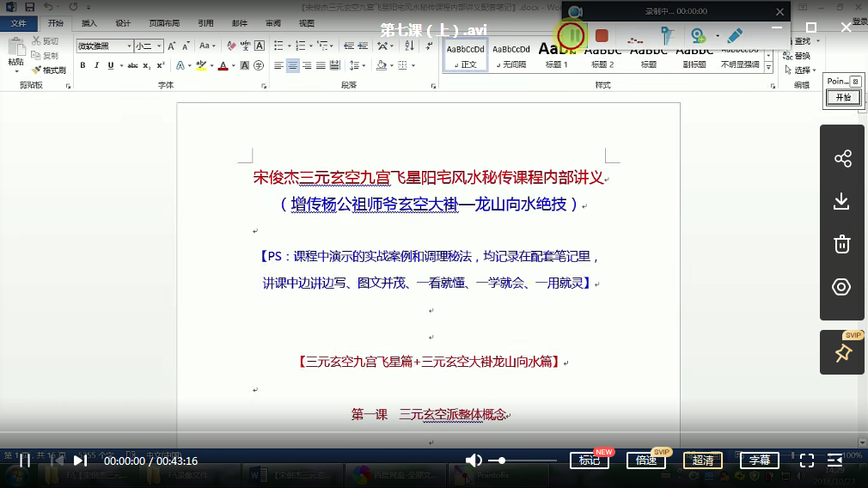Click the share icon in right sidebar

(842, 159)
